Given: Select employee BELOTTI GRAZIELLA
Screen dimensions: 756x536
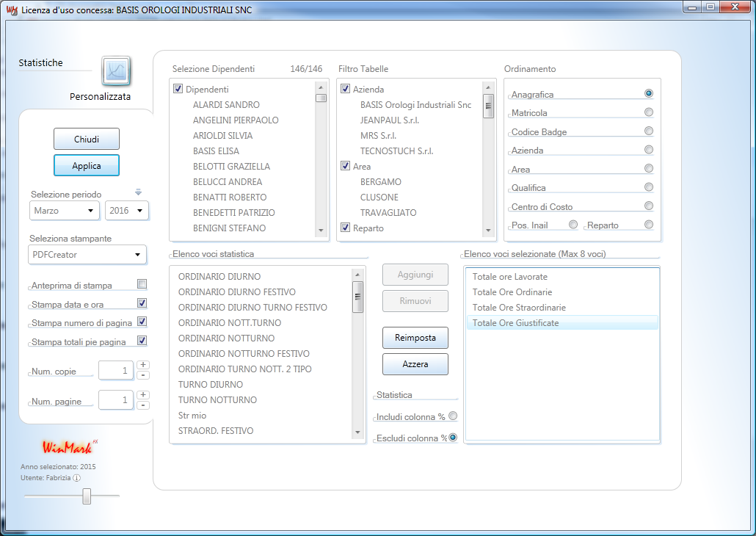Looking at the screenshot, I should [x=231, y=167].
